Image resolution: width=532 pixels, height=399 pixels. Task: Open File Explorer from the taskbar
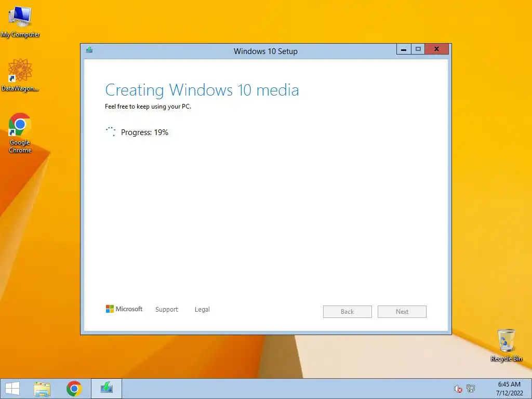pos(42,389)
